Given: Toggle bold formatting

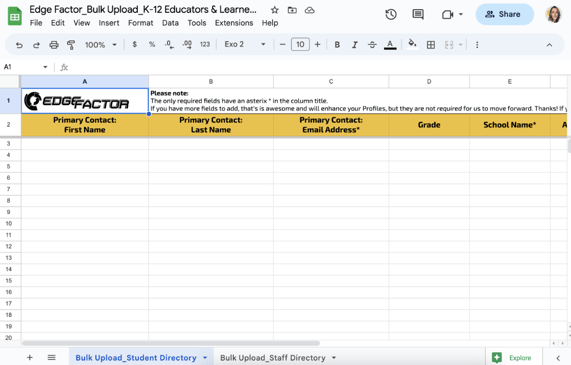Looking at the screenshot, I should 337,44.
